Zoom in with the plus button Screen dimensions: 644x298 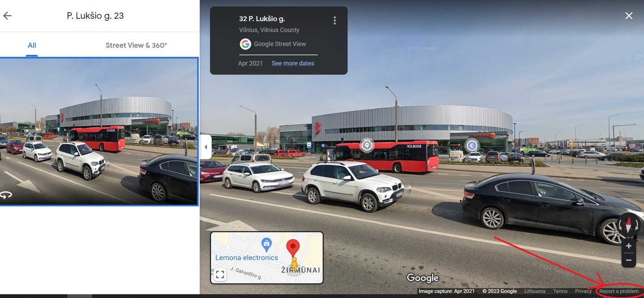[x=628, y=246]
